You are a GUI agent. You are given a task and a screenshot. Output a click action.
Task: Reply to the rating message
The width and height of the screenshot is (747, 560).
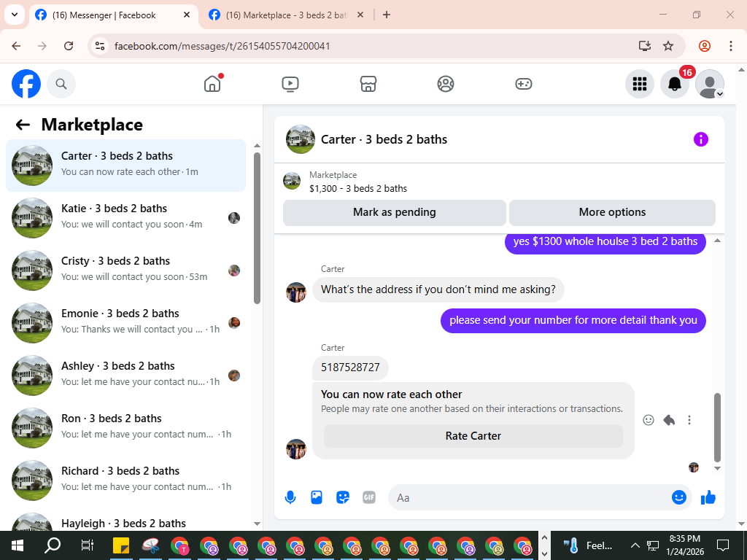669,420
